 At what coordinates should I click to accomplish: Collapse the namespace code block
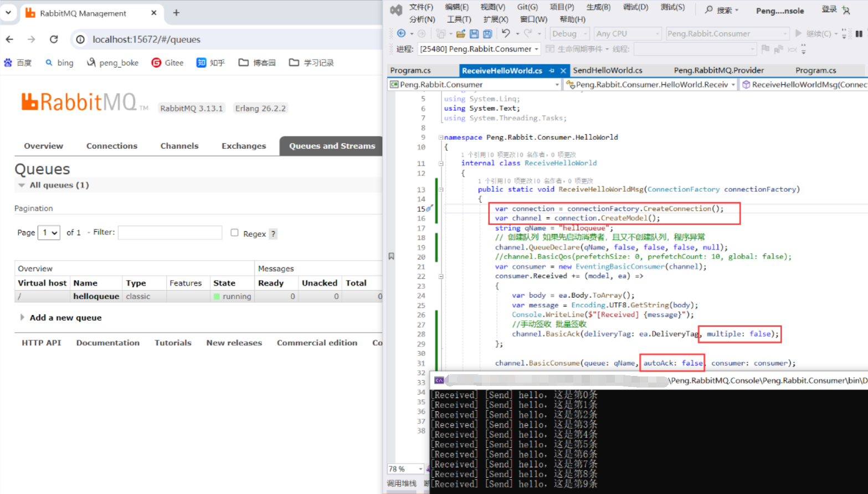[441, 137]
